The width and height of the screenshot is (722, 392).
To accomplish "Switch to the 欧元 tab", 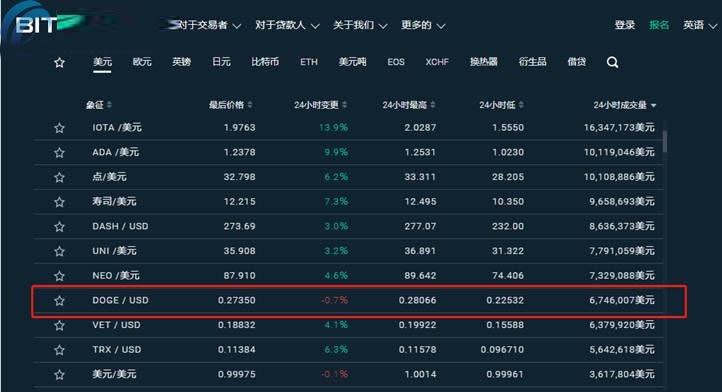I will click(x=142, y=62).
